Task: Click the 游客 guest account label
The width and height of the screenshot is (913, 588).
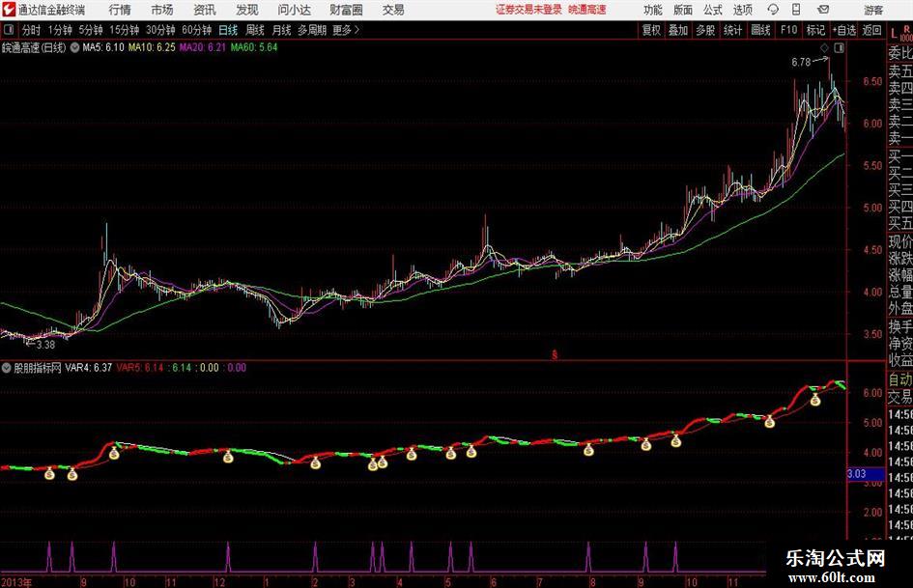Action: 872,10
